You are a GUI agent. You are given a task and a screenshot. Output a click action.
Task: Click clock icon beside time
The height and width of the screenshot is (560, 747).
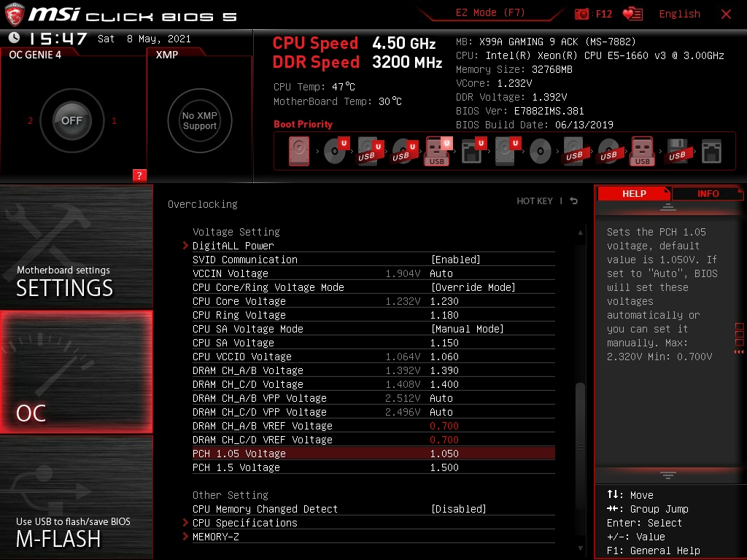pyautogui.click(x=15, y=38)
